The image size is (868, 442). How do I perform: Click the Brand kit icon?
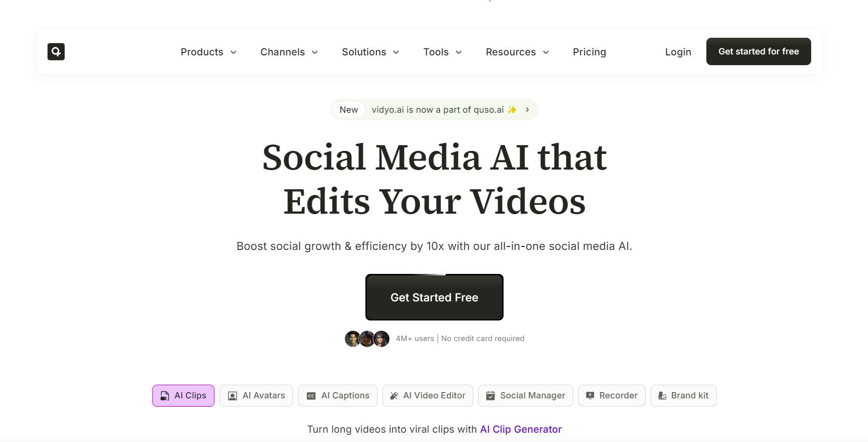coord(662,396)
